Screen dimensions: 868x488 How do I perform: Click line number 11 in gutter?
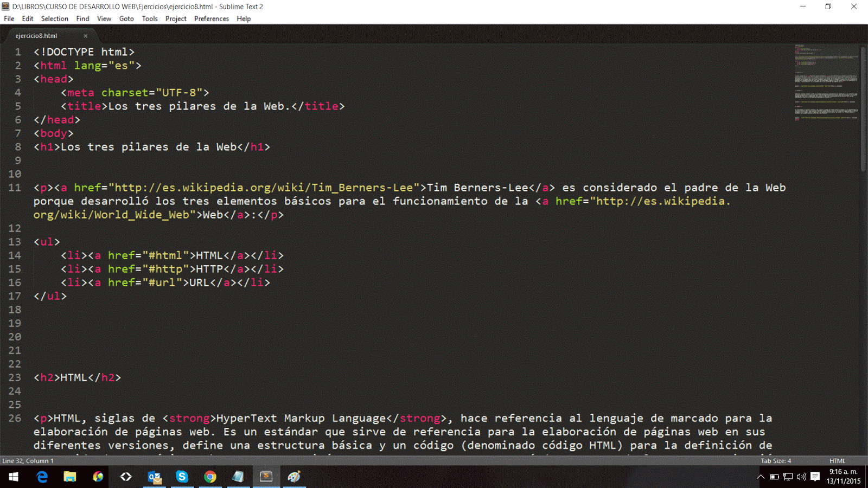(x=15, y=188)
